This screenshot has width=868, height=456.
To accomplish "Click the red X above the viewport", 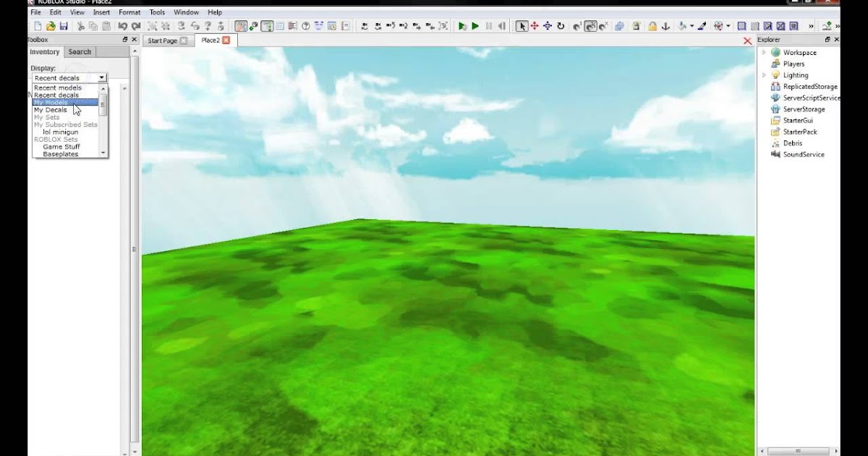I will (x=747, y=41).
